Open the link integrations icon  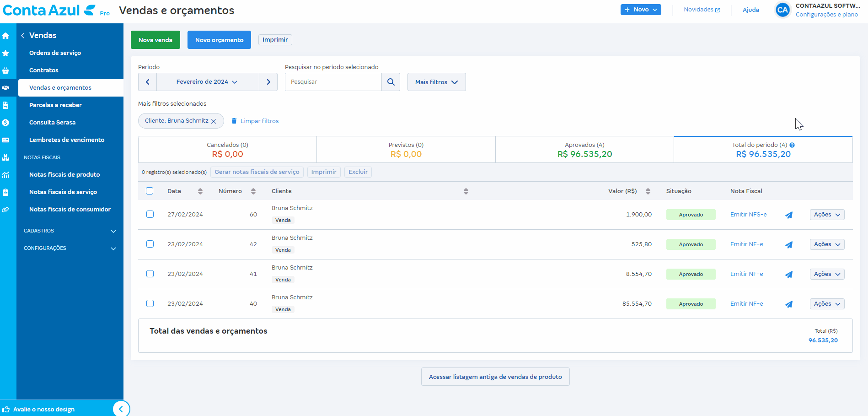coord(5,210)
